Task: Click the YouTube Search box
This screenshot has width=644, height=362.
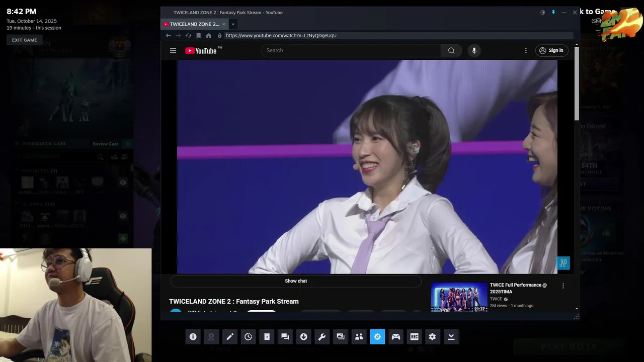Action: click(x=351, y=50)
